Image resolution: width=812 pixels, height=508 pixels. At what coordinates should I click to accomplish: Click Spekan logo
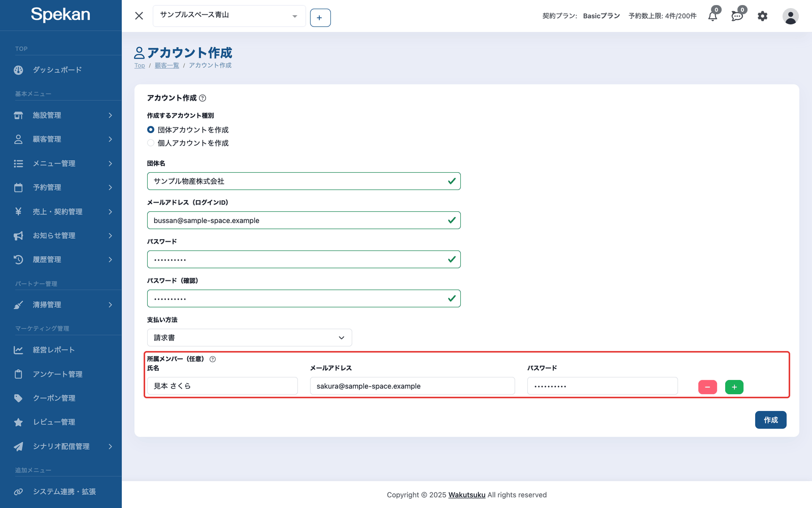click(60, 15)
